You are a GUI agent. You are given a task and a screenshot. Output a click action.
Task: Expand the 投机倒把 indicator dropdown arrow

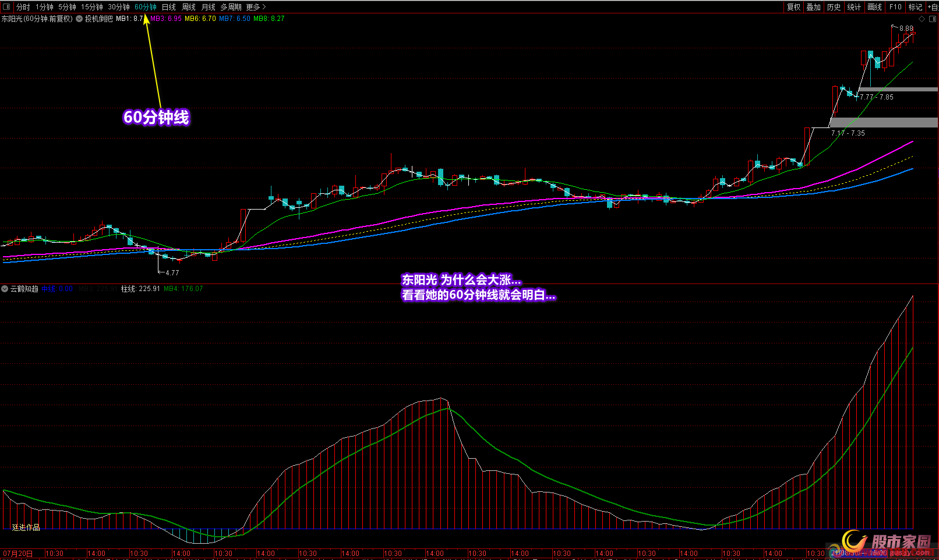tap(79, 19)
